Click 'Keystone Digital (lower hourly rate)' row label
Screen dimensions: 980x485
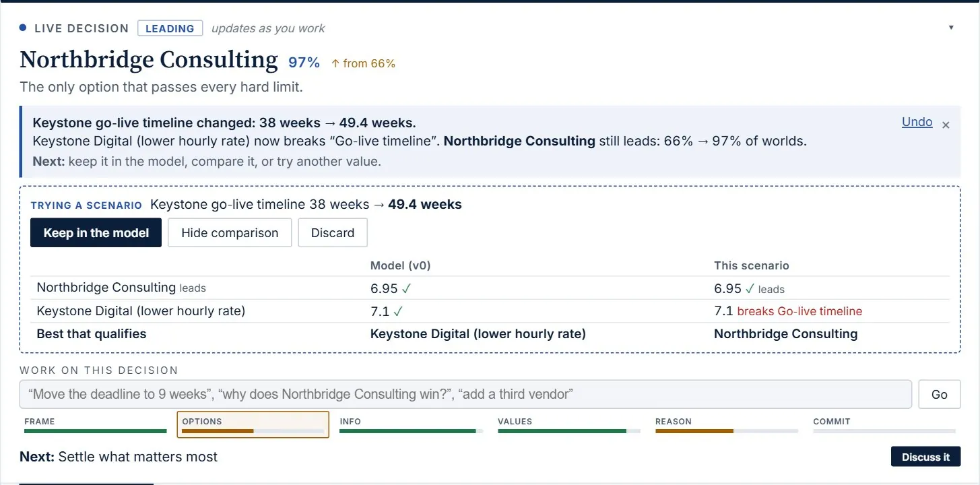(141, 311)
